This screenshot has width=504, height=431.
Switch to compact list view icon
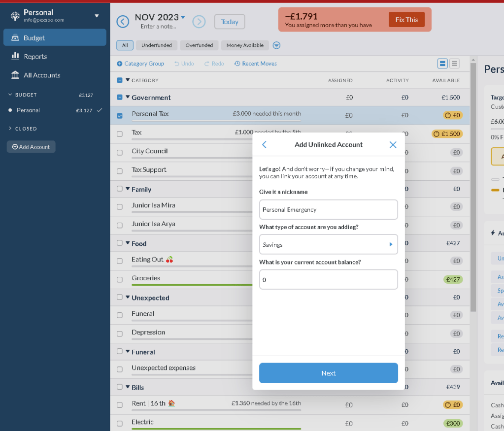pos(454,64)
